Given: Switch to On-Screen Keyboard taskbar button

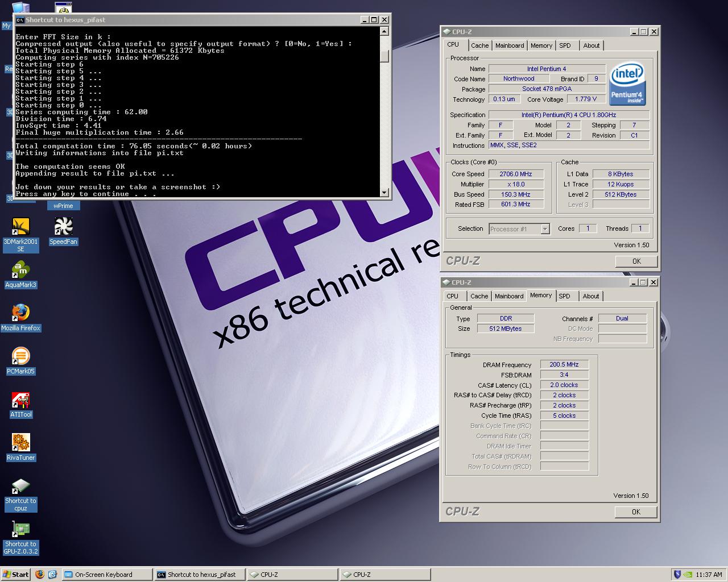Looking at the screenshot, I should point(106,574).
